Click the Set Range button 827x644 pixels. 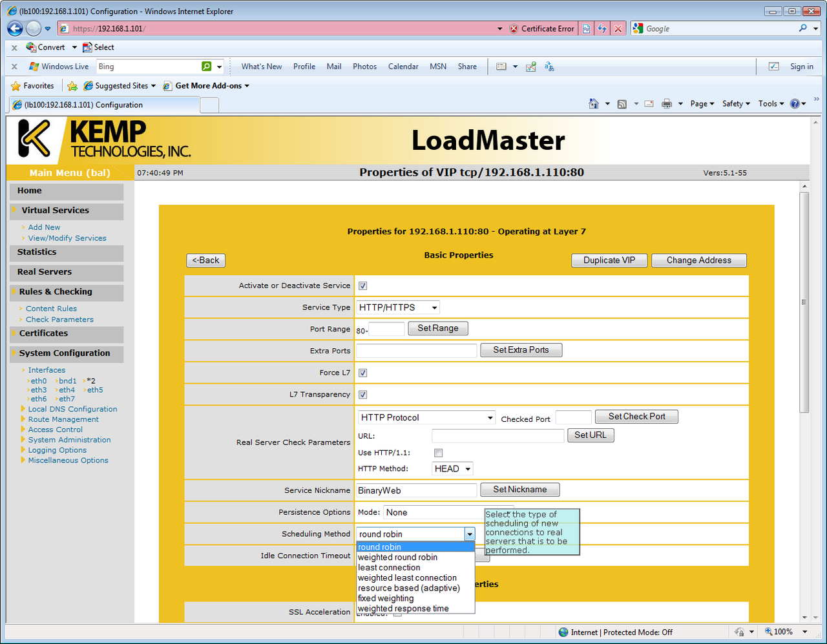[x=438, y=328]
